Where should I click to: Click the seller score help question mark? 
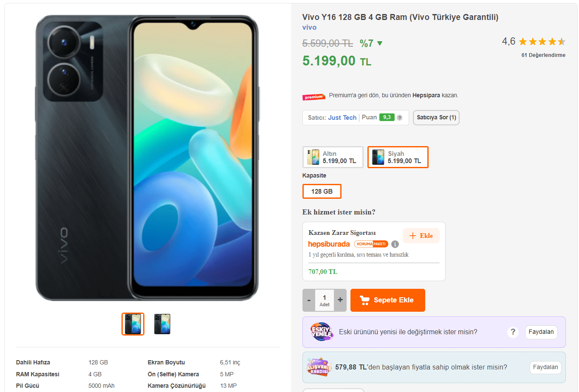(399, 118)
